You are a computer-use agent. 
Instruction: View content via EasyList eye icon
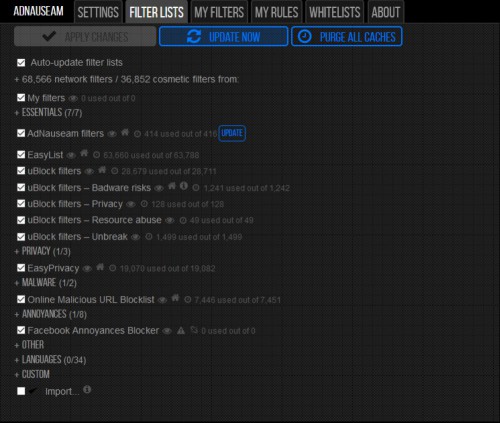click(x=71, y=156)
